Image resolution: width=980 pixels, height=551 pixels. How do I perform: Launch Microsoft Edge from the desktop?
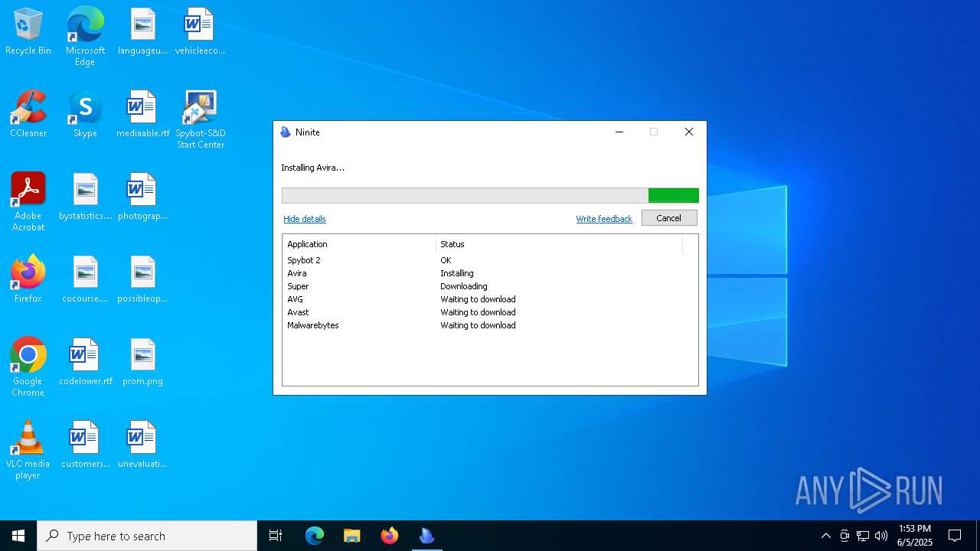(85, 36)
